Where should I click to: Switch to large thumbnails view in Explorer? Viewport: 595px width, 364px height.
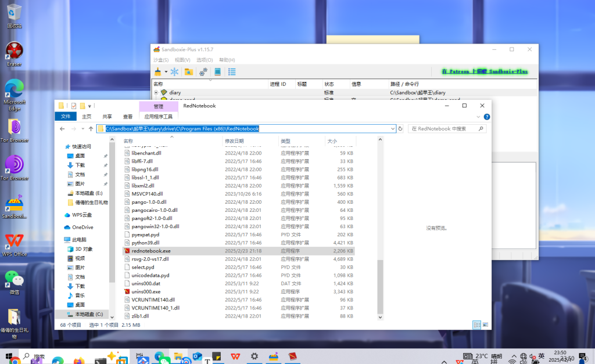(x=484, y=325)
